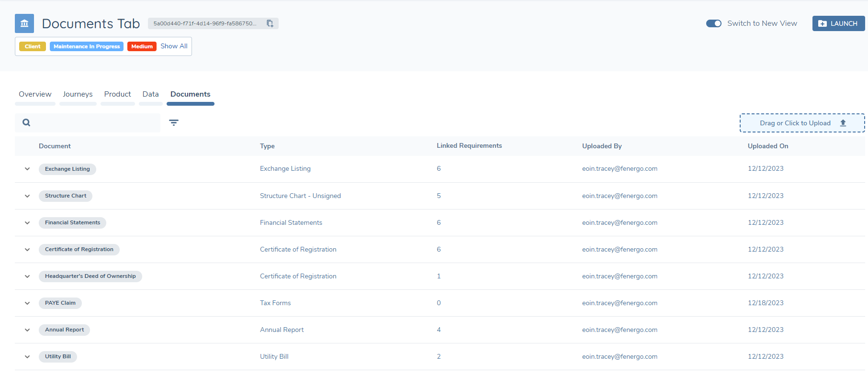The width and height of the screenshot is (868, 375).
Task: Open the Structure Chart document chip
Action: (66, 196)
